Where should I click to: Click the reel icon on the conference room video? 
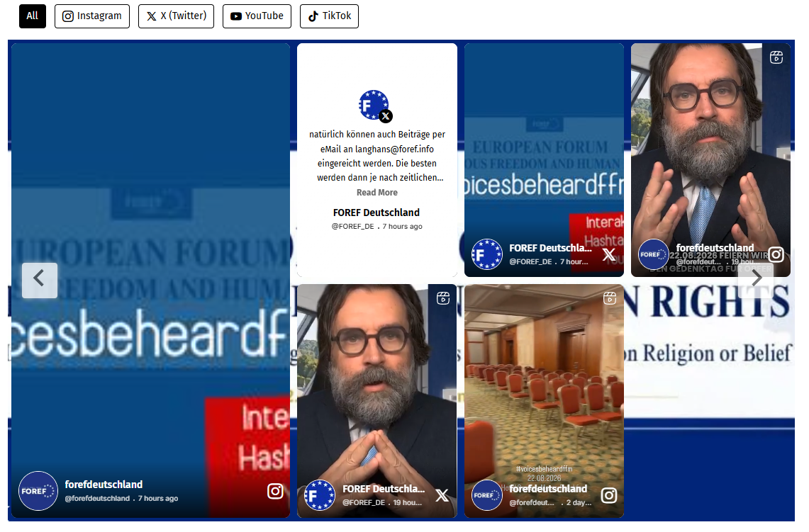coord(610,298)
